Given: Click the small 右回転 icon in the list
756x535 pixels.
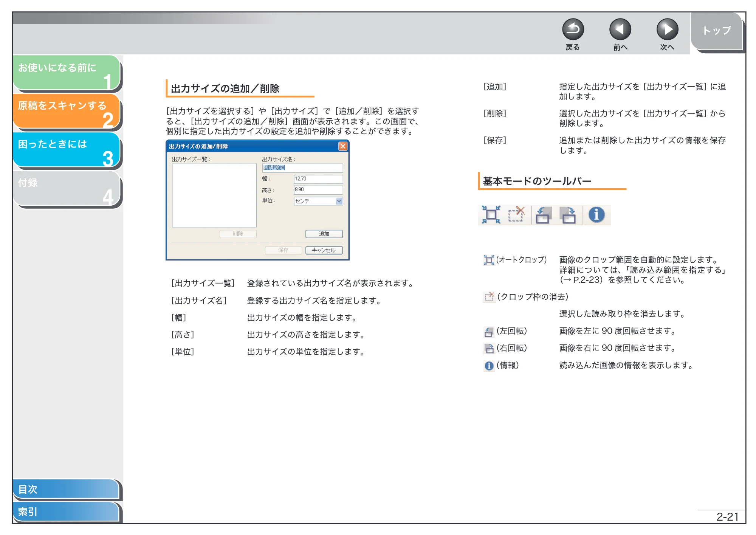Looking at the screenshot, I should coord(489,349).
